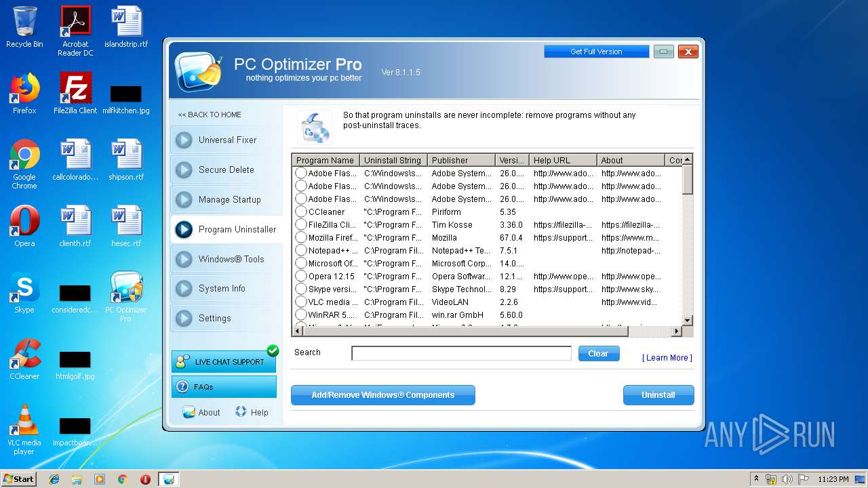Open FileZilla Client desktop shortcut

pos(75,94)
